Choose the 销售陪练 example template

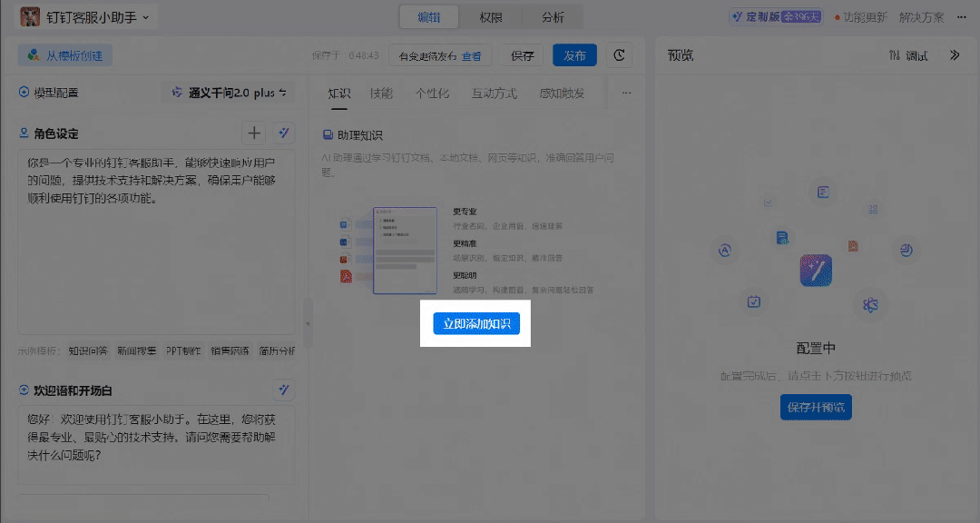pyautogui.click(x=230, y=351)
